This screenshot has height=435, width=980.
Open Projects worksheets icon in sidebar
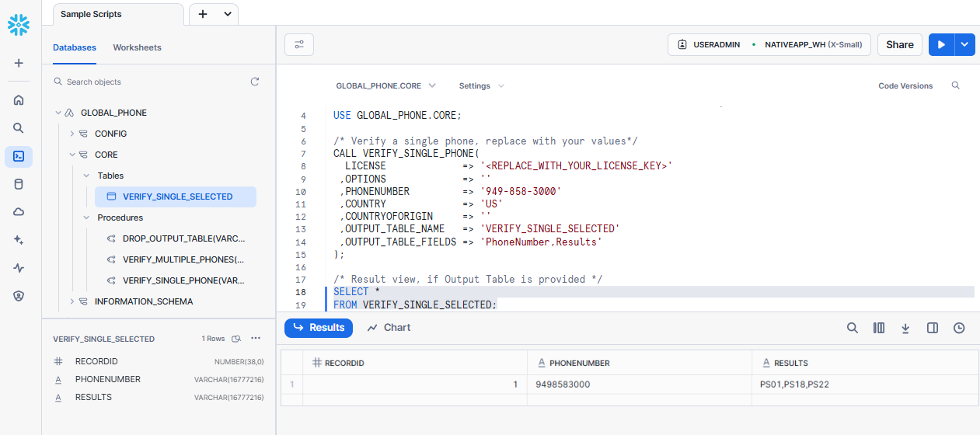click(19, 156)
